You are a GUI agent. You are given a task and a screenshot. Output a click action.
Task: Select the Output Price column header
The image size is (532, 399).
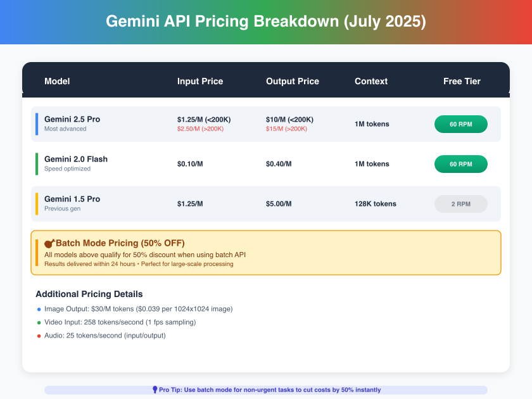(293, 81)
